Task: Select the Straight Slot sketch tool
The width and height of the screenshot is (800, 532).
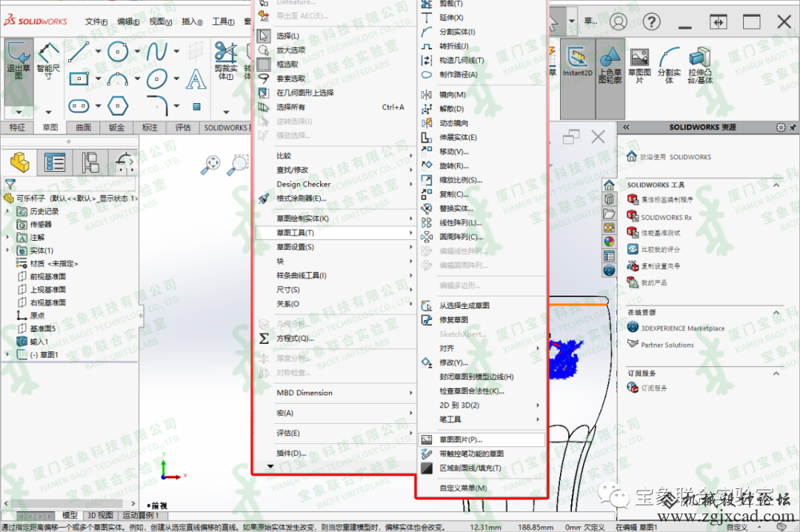Action: coord(79,106)
